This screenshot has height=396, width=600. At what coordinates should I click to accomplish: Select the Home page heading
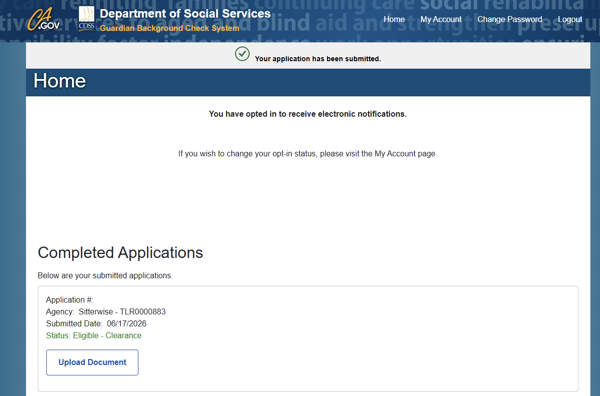click(x=60, y=81)
